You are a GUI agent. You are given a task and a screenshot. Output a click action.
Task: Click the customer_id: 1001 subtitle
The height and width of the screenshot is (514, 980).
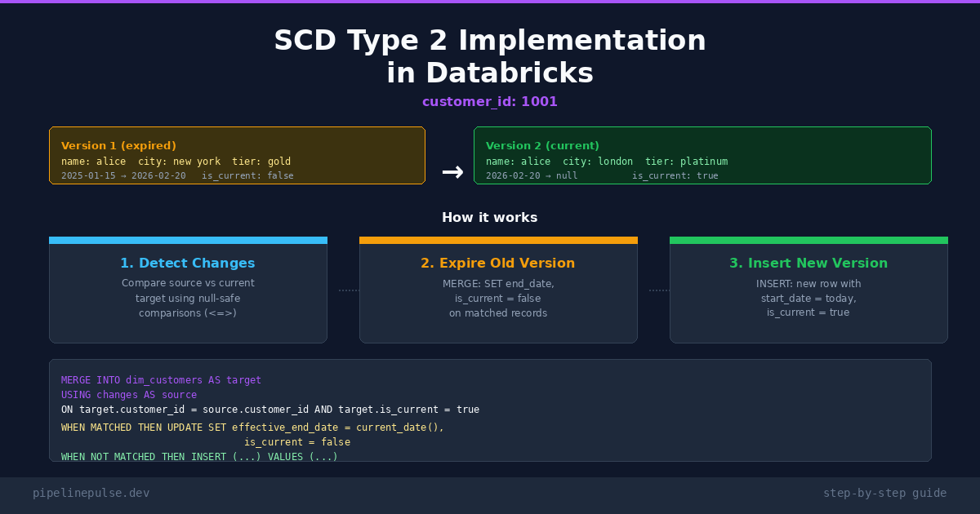(490, 101)
